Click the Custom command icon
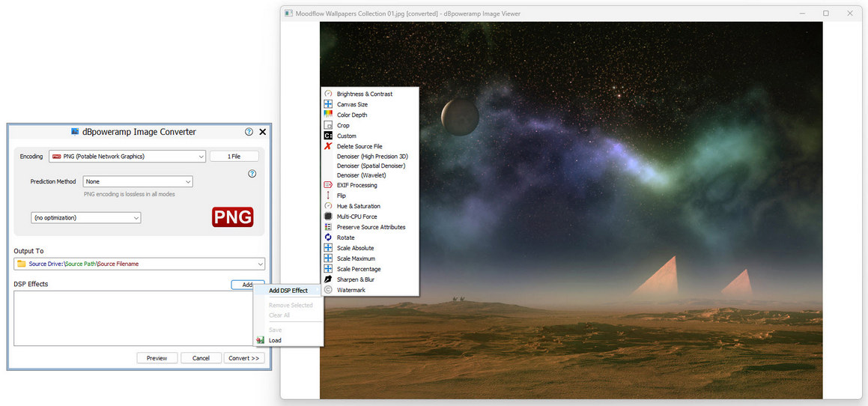868x406 pixels. [328, 136]
